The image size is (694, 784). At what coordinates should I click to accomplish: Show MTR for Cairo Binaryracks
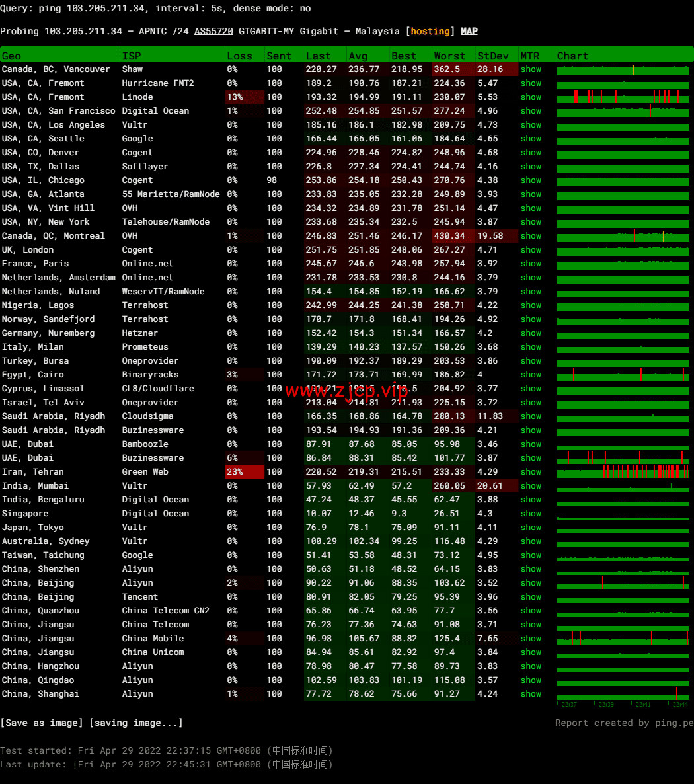(x=531, y=375)
